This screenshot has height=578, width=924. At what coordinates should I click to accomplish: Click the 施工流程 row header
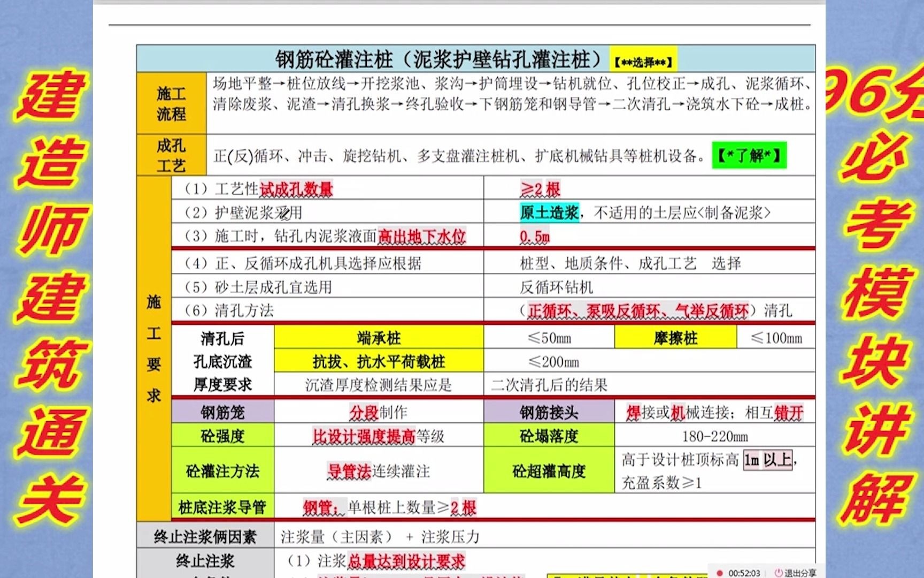(x=171, y=103)
